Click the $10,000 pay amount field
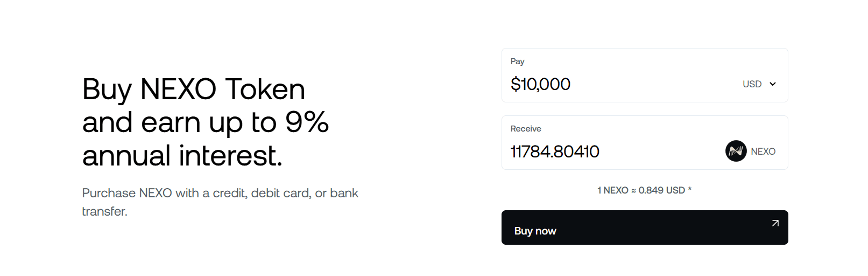 click(x=540, y=84)
